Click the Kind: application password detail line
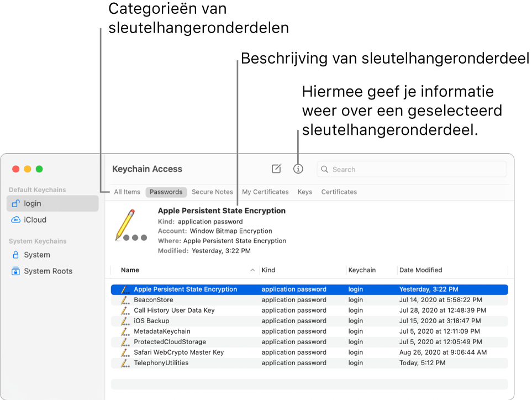This screenshot has width=532, height=400. click(200, 222)
